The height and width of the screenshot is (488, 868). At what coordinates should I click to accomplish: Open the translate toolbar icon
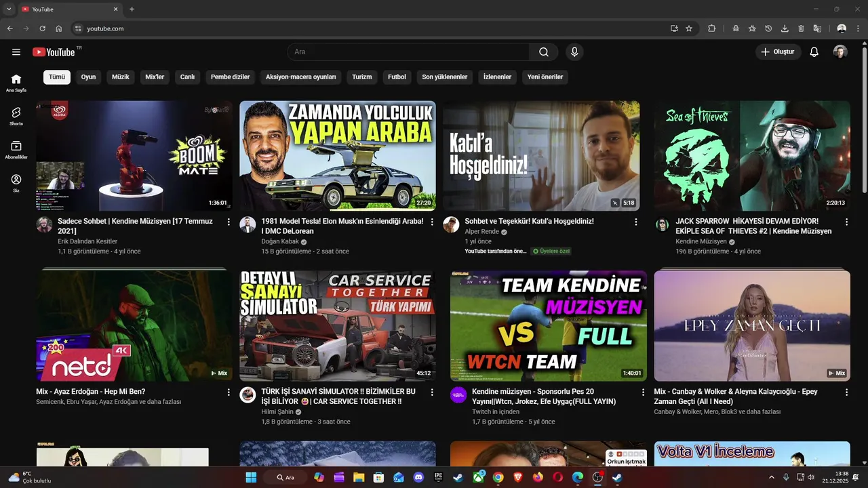coord(817,28)
